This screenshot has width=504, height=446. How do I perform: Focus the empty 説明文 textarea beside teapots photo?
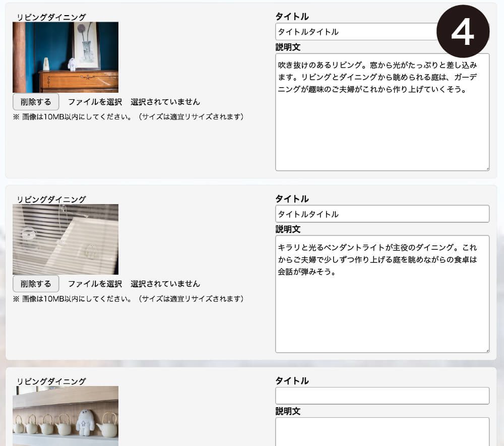(382, 431)
